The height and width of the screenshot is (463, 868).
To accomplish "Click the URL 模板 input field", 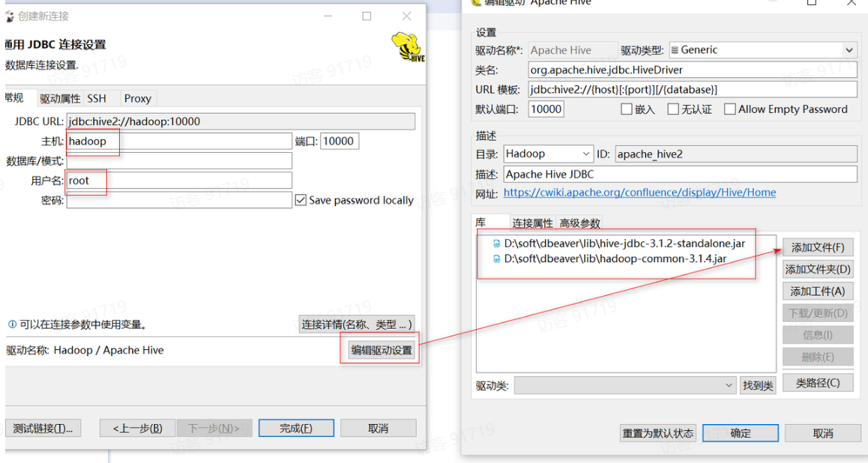I will [693, 90].
